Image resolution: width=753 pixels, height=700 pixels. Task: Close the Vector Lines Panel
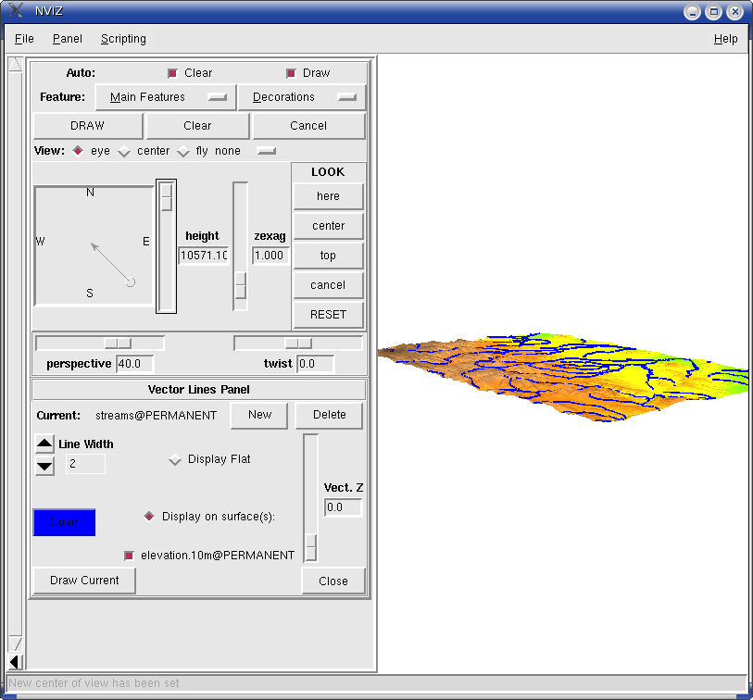[x=333, y=581]
